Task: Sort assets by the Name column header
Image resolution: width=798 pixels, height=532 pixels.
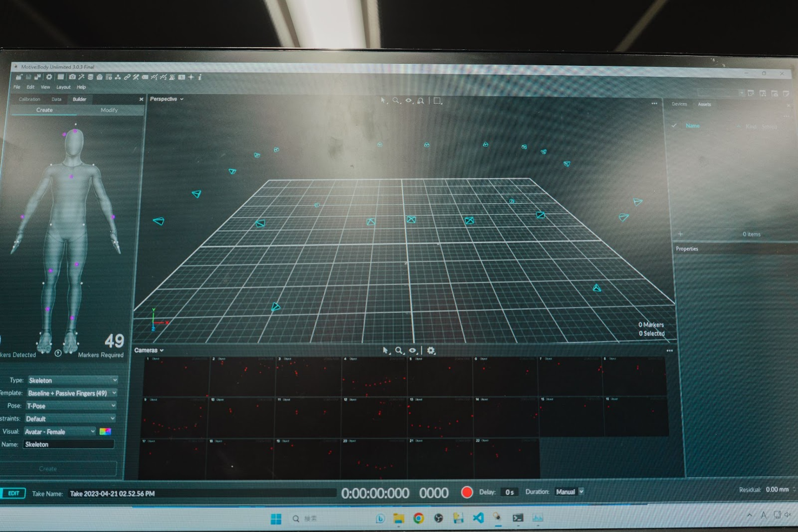Action: click(x=693, y=126)
